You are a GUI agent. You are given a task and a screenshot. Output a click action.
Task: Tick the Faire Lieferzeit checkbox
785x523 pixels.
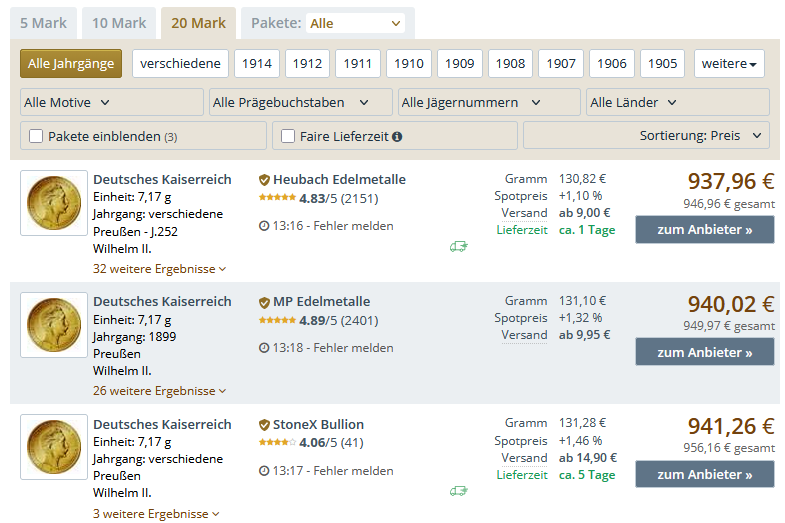pos(288,136)
